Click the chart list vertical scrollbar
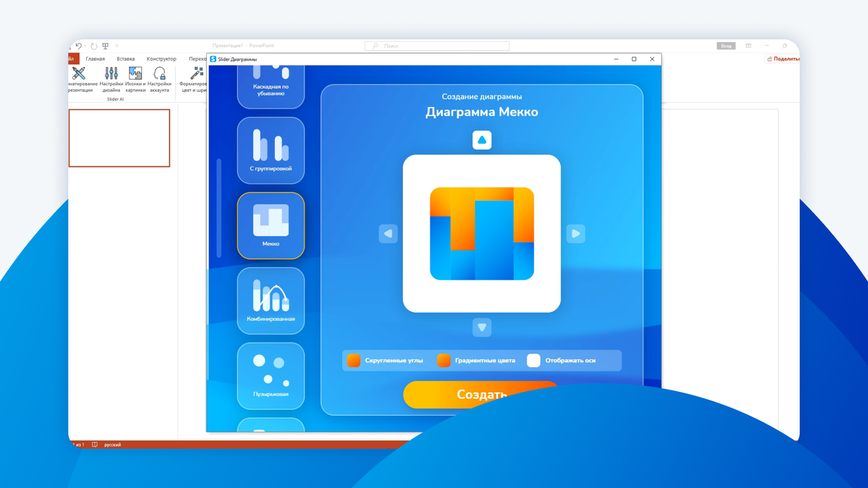This screenshot has width=868, height=488. 219,208
